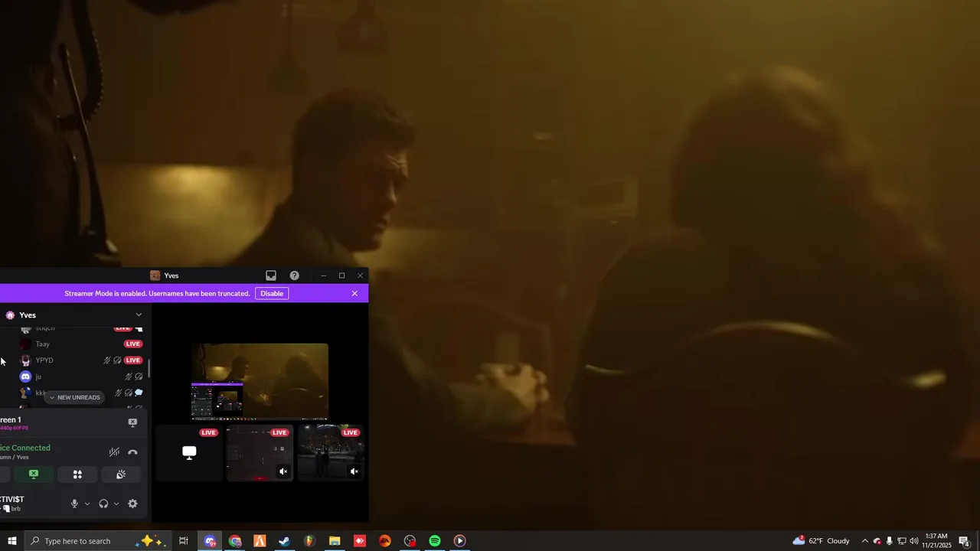Dismiss the Streamer Mode banner
980x551 pixels.
click(x=354, y=293)
